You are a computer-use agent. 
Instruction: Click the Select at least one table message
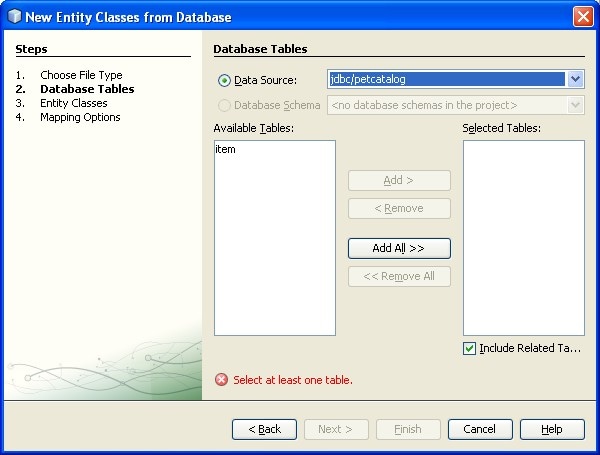pos(293,380)
